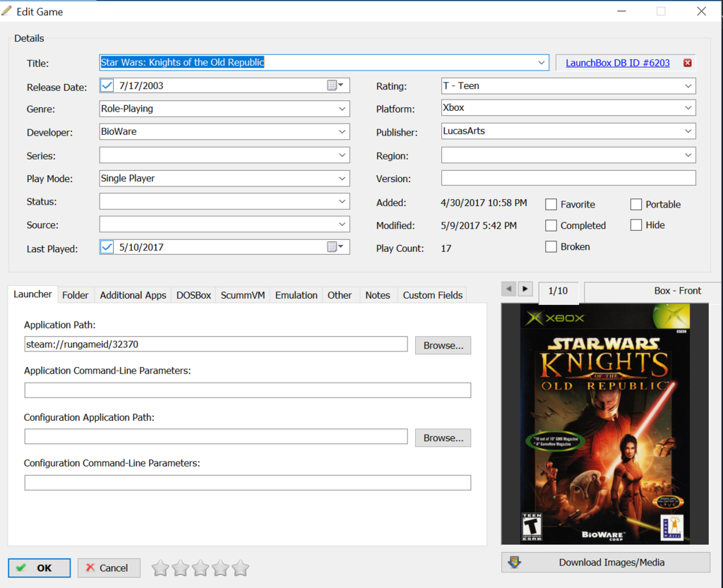Set rating to the third star

click(x=201, y=568)
